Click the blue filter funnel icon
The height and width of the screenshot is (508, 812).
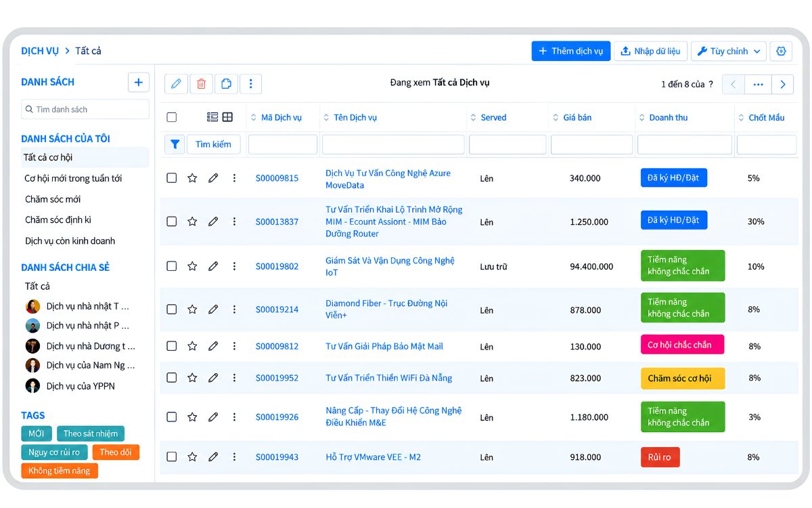(x=175, y=144)
